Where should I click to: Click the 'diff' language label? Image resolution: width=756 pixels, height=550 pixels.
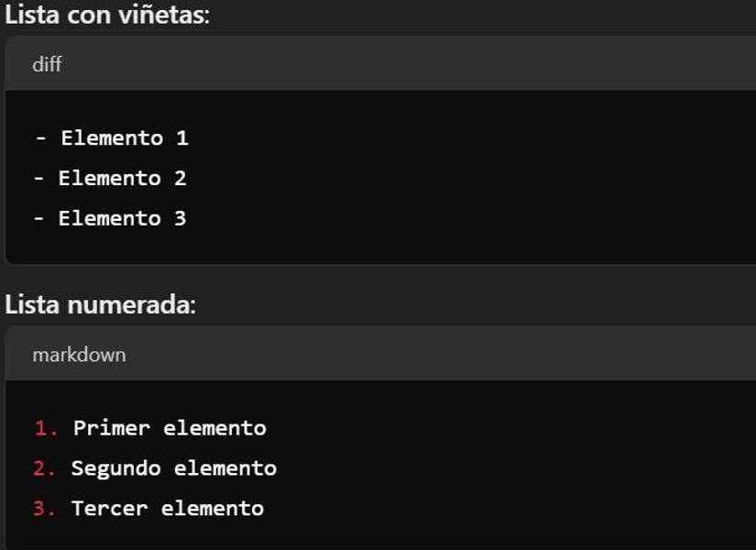pyautogui.click(x=47, y=64)
